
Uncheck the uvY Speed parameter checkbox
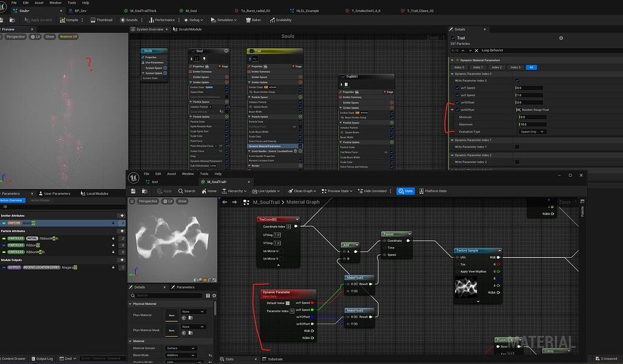[457, 88]
